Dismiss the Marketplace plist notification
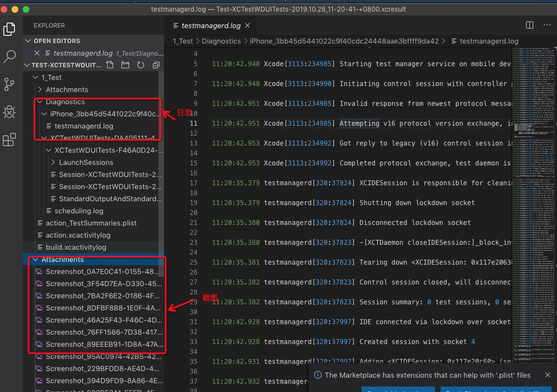 pyautogui.click(x=548, y=375)
